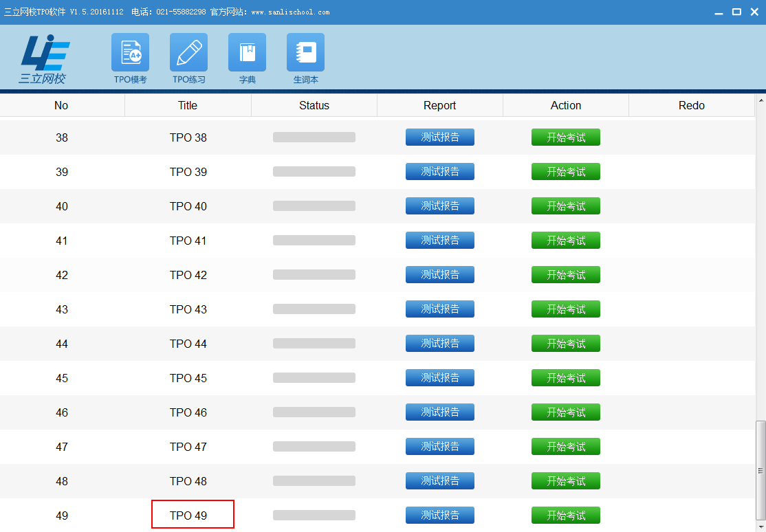
Task: Open 测试报告 for TPO 38
Action: click(439, 137)
